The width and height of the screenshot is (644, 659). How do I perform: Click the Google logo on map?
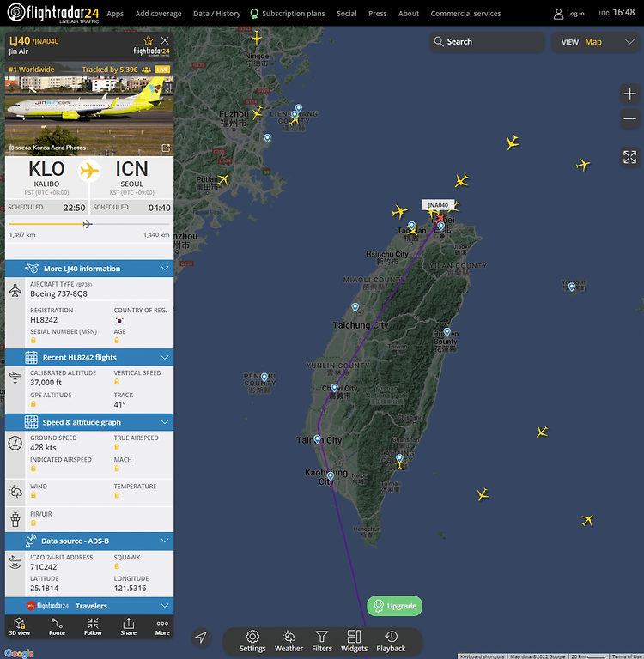click(x=20, y=654)
